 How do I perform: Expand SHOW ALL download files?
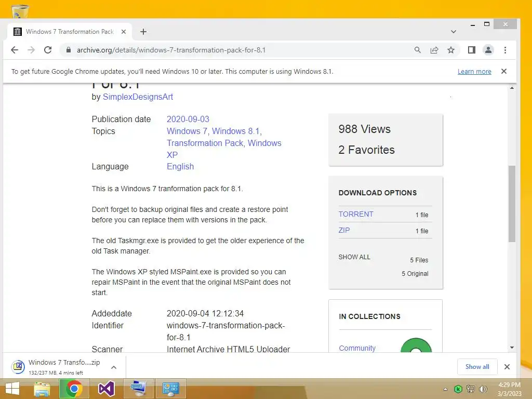click(354, 257)
